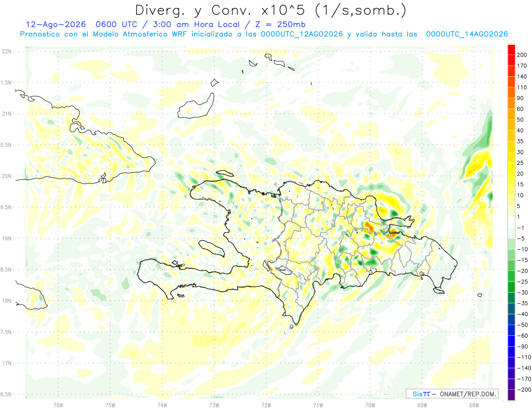Click the white swatch between 1 and -1

[511, 222]
